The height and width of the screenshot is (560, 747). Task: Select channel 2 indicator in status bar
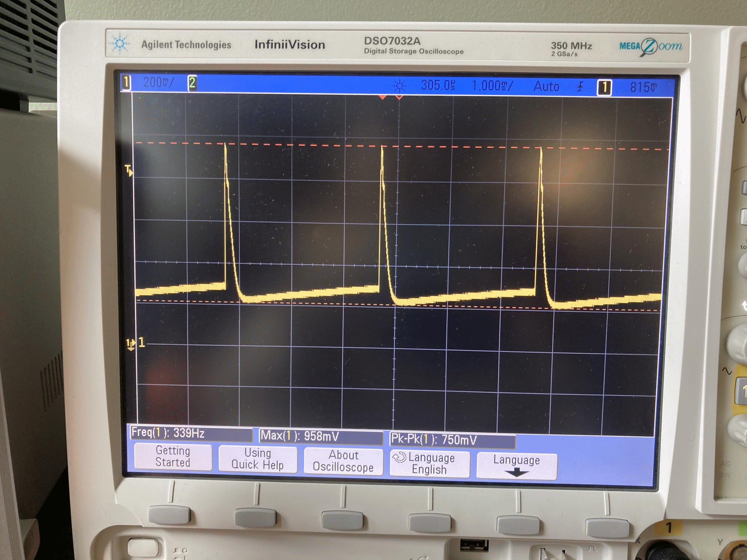point(192,83)
